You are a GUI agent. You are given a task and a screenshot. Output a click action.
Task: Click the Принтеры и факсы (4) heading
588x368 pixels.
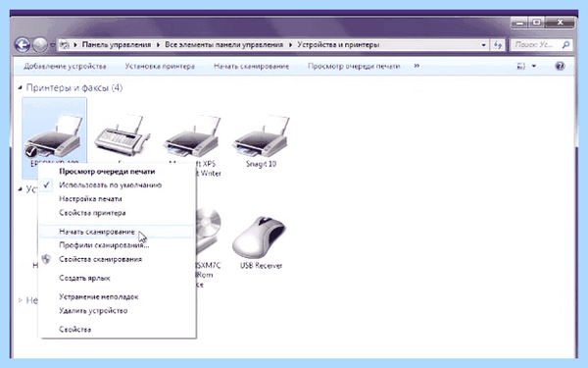click(74, 88)
